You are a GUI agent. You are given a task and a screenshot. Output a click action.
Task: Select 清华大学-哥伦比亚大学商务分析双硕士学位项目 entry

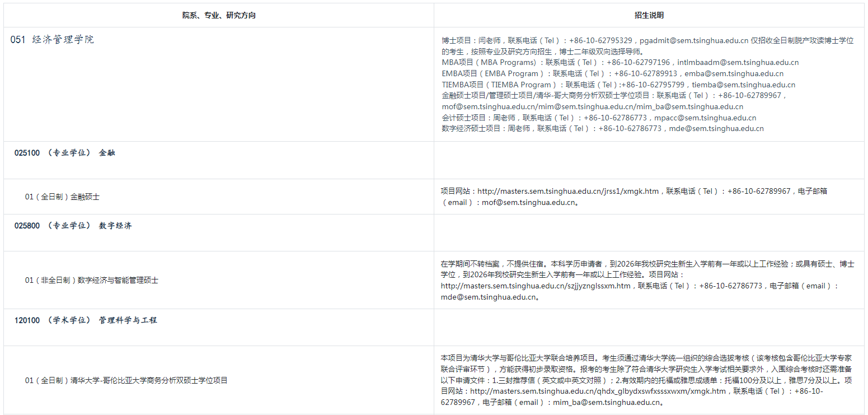click(x=126, y=380)
